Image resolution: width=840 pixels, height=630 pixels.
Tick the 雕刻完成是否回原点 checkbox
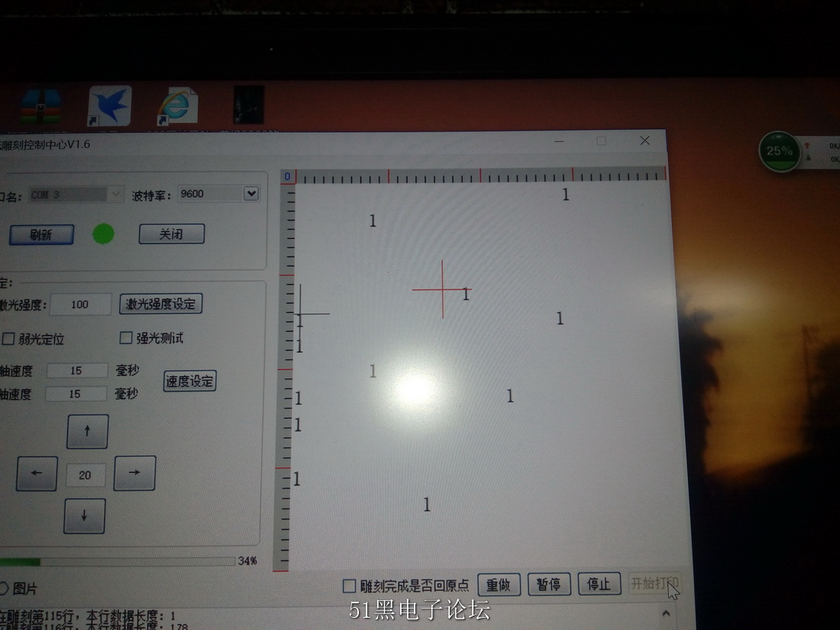349,586
